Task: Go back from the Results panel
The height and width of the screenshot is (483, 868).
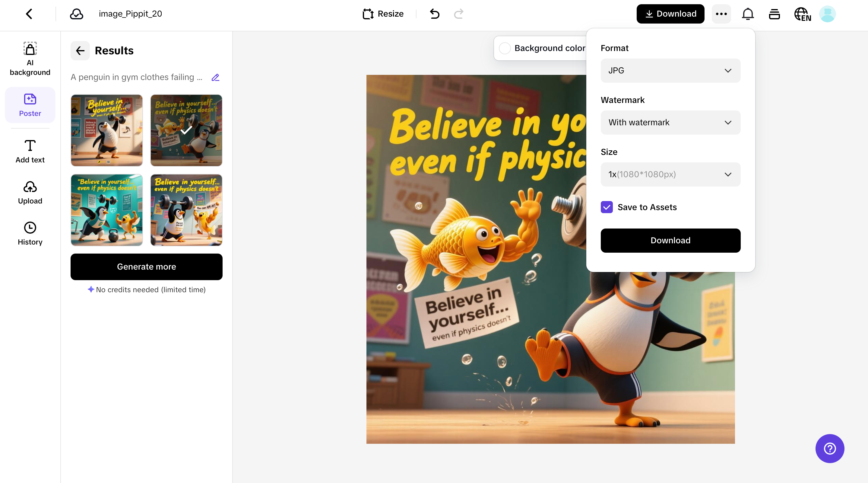Action: (x=80, y=51)
